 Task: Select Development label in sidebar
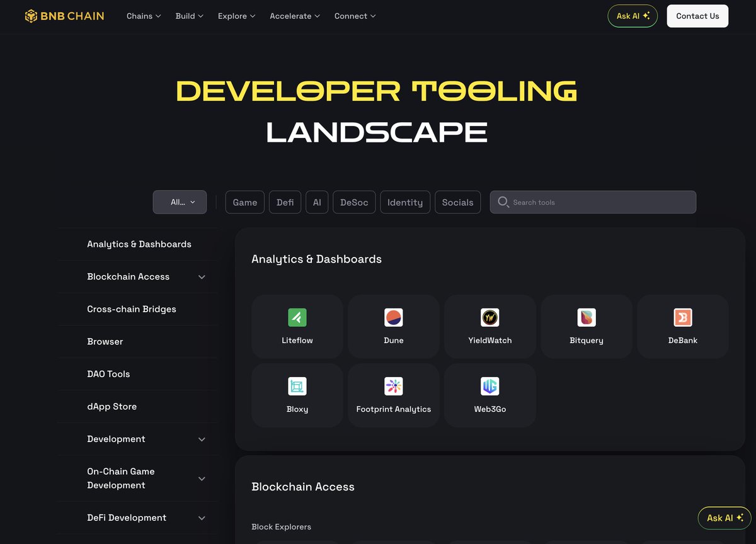[116, 439]
